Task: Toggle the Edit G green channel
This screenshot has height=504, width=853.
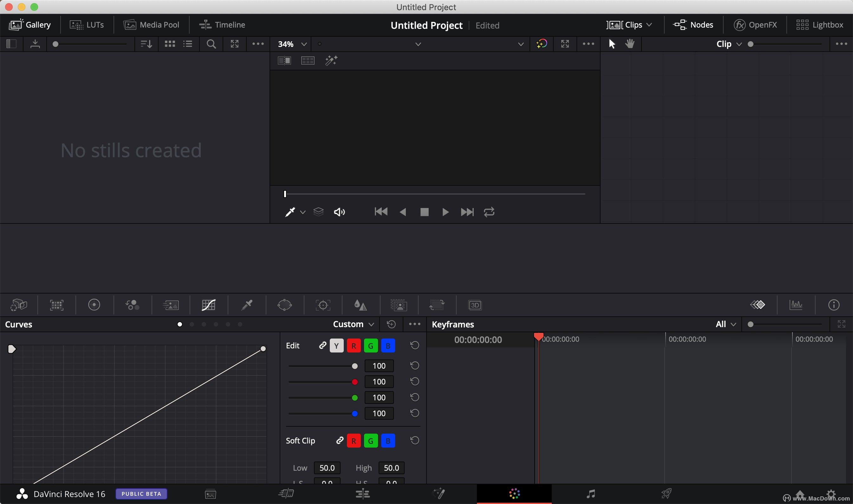Action: coord(371,346)
